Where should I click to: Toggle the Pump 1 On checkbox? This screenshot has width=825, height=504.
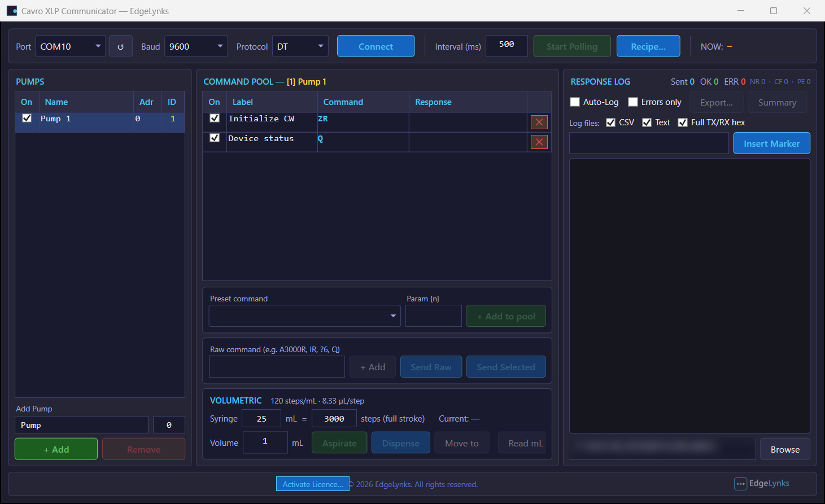click(x=27, y=118)
